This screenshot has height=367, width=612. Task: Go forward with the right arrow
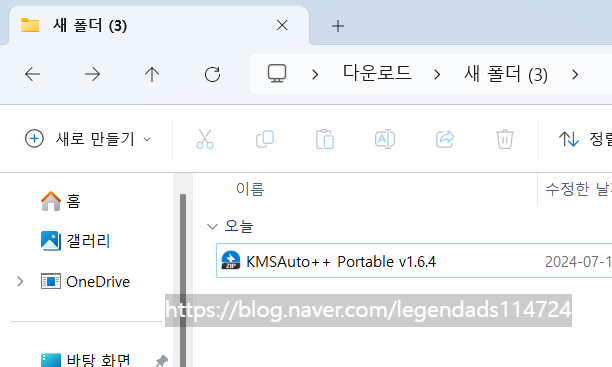pos(93,74)
